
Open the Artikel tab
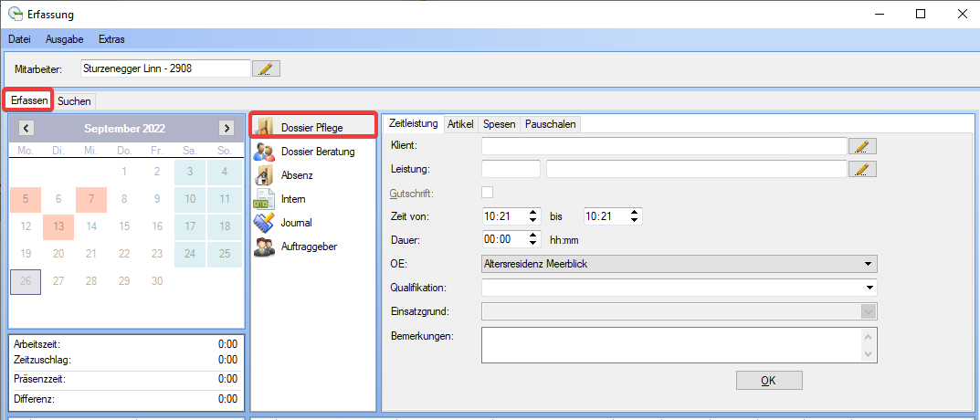pos(460,124)
